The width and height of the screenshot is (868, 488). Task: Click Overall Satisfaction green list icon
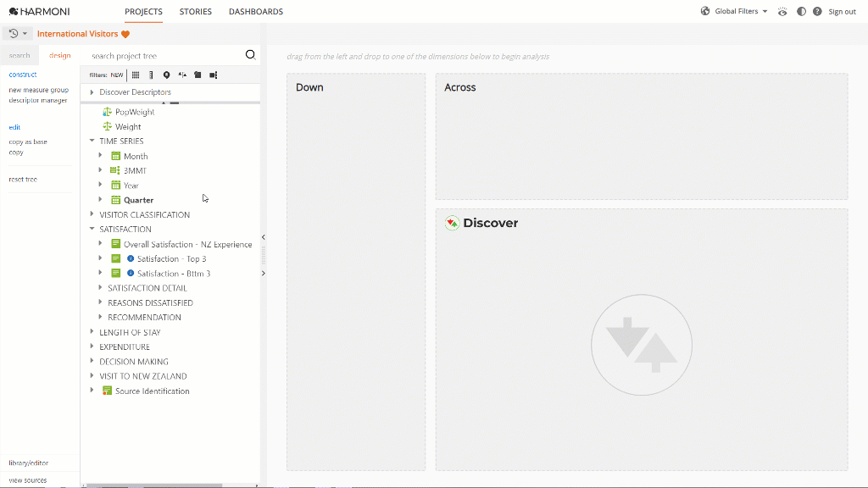coord(115,244)
